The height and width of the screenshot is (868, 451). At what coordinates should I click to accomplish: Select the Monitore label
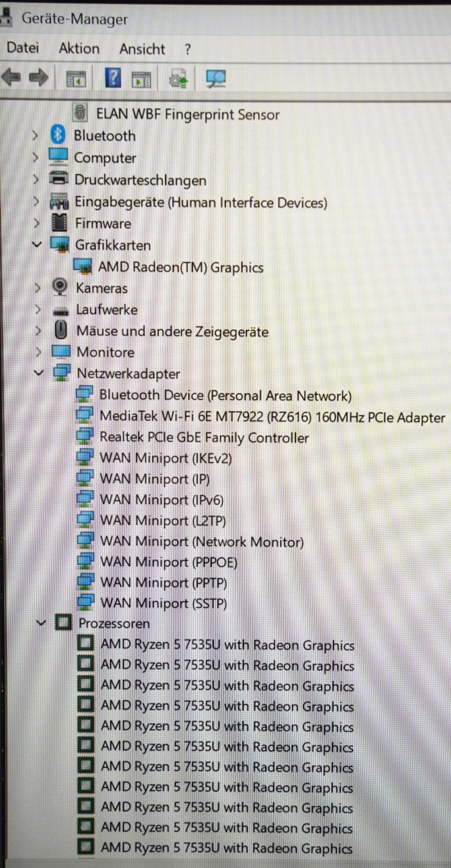coord(105,352)
